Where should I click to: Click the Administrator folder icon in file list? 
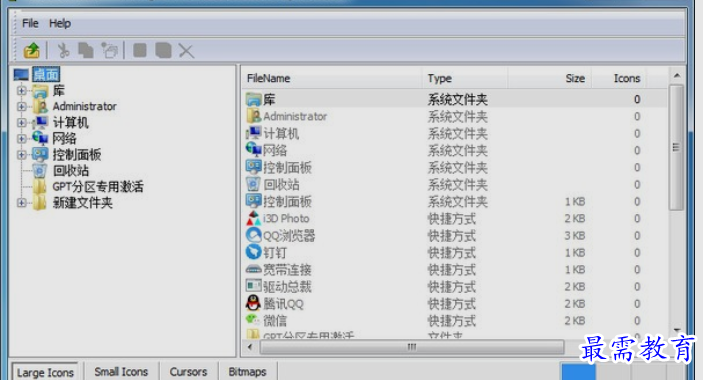click(253, 117)
